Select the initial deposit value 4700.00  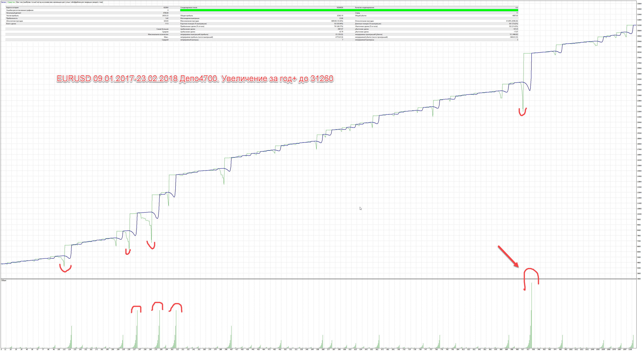(166, 13)
